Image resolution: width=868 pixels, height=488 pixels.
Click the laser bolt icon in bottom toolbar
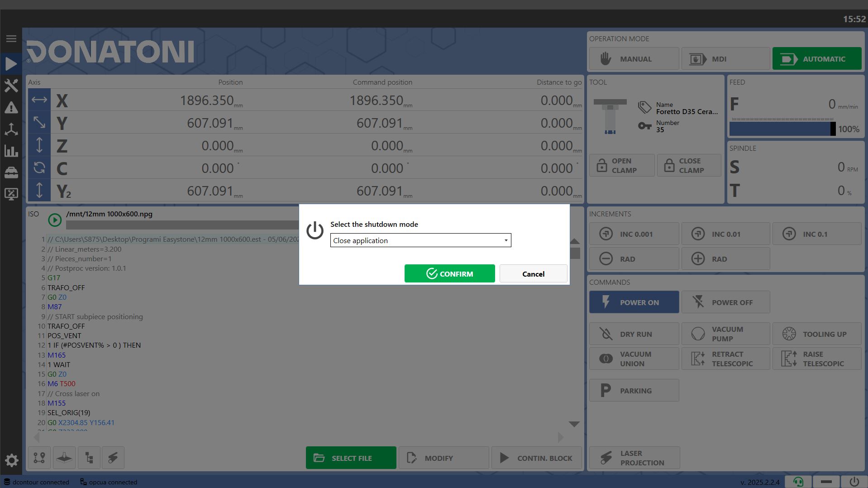[x=113, y=458]
